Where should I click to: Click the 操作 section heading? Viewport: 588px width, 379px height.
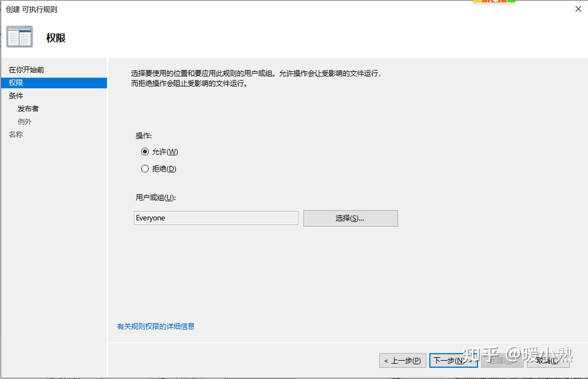point(143,136)
